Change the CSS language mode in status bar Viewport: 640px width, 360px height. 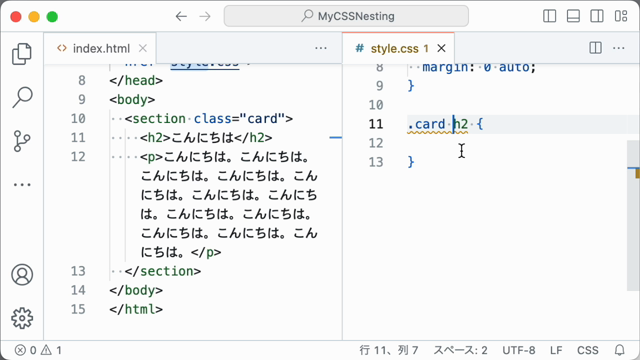tap(587, 350)
